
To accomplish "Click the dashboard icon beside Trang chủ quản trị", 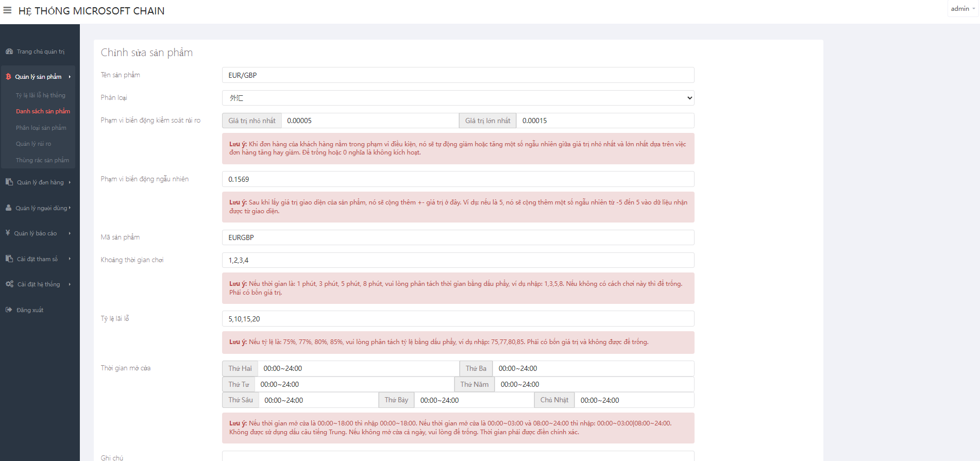I will point(9,52).
